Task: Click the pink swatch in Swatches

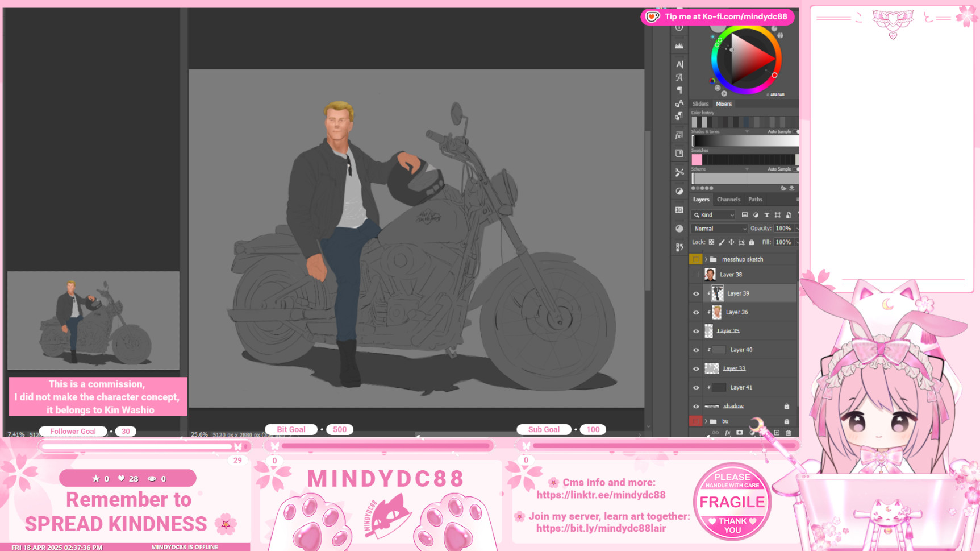Action: click(x=697, y=160)
